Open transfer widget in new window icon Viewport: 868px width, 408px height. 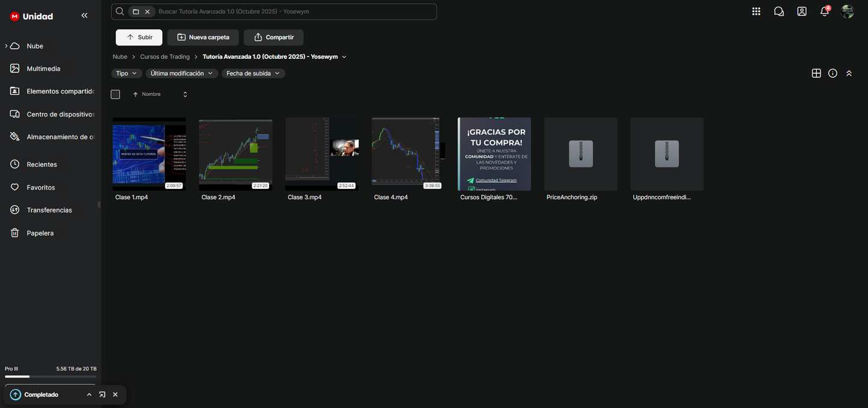click(102, 395)
